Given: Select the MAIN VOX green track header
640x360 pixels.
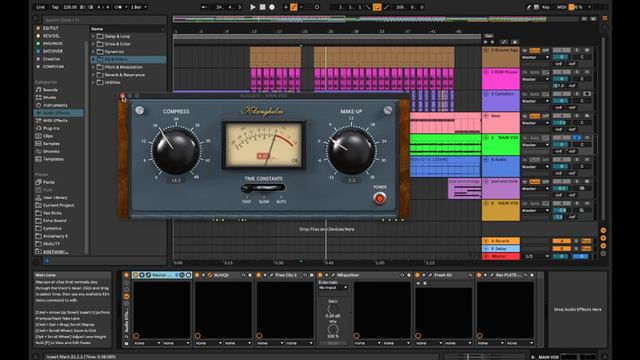Looking at the screenshot, I should click(500, 144).
